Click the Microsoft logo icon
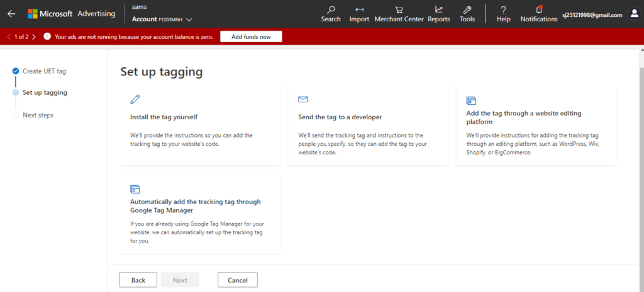 point(33,14)
